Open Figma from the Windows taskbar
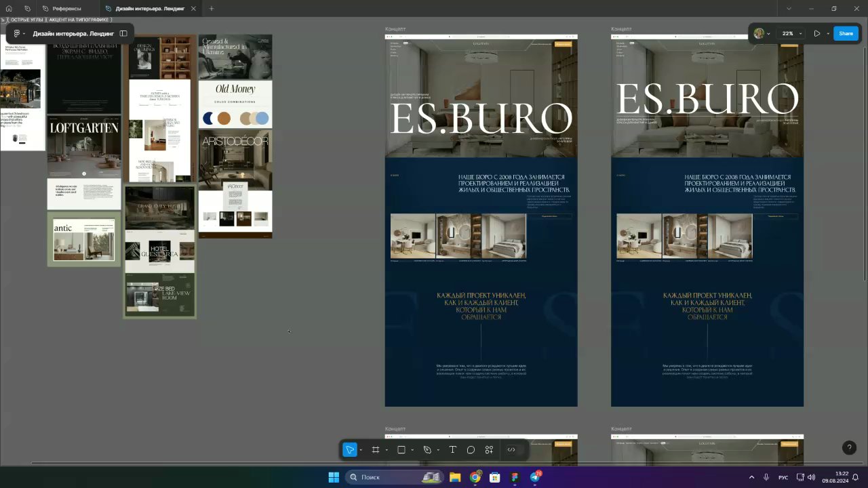Viewport: 868px width, 488px height. [x=515, y=477]
